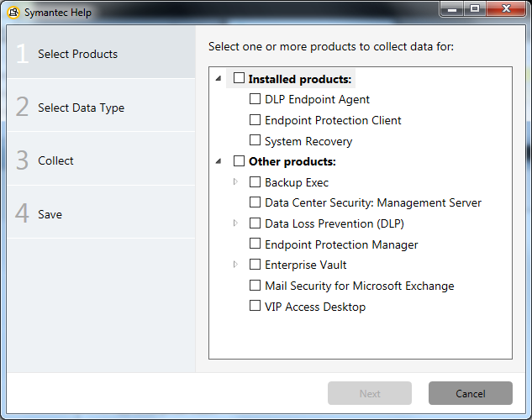Click the Cancel button
The width and height of the screenshot is (532, 420).
[471, 393]
